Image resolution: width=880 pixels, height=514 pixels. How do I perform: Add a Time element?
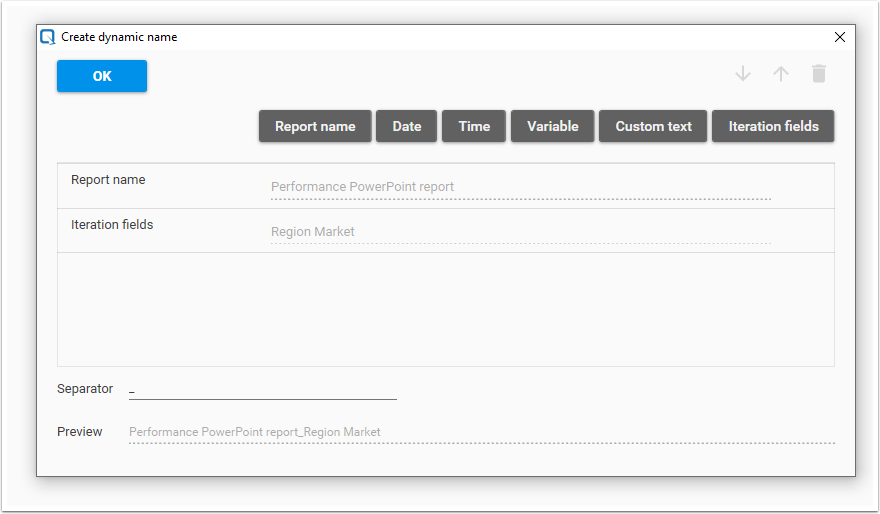click(x=474, y=126)
